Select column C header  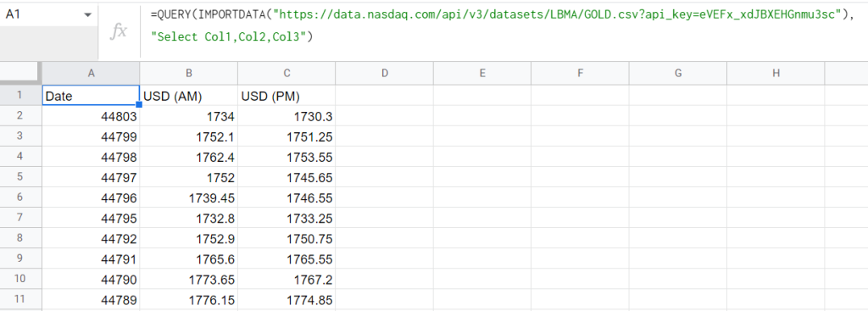click(x=287, y=73)
